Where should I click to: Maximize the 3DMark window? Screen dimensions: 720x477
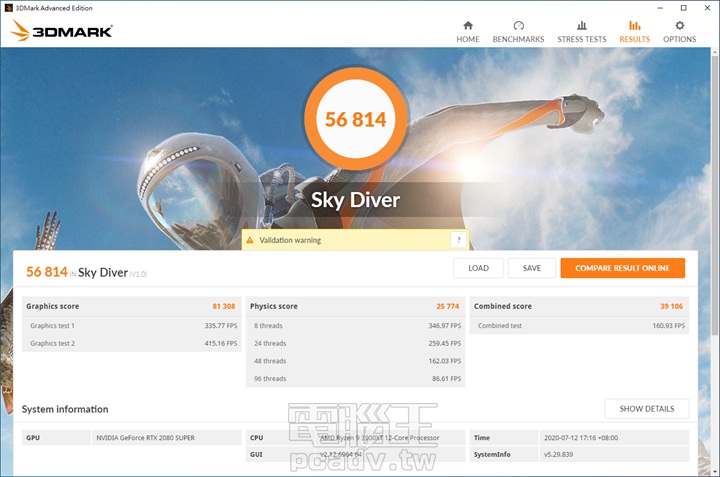(x=682, y=7)
